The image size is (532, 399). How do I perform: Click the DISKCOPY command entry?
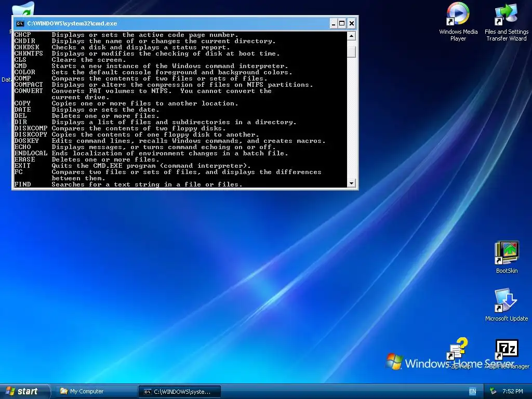point(137,135)
